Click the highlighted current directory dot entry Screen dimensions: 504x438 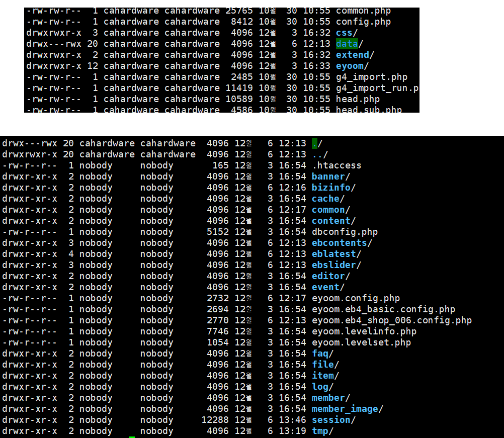pos(315,143)
